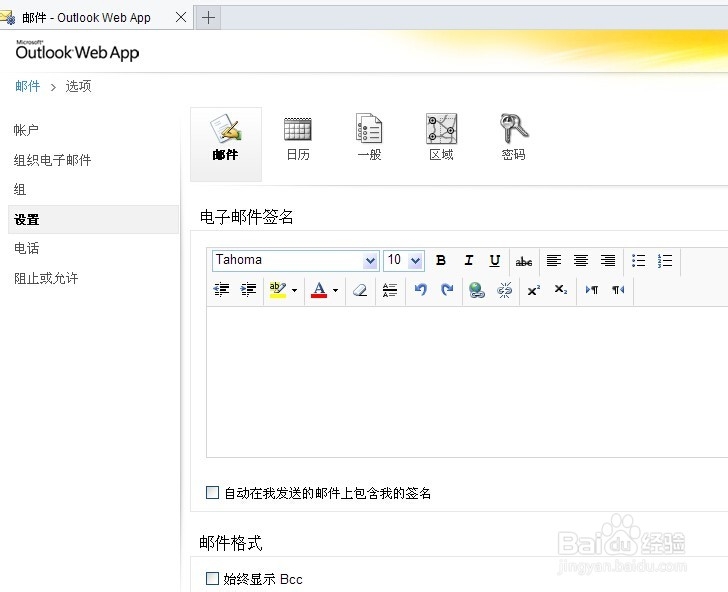
Task: Open the 一般 general options tab
Action: point(369,138)
